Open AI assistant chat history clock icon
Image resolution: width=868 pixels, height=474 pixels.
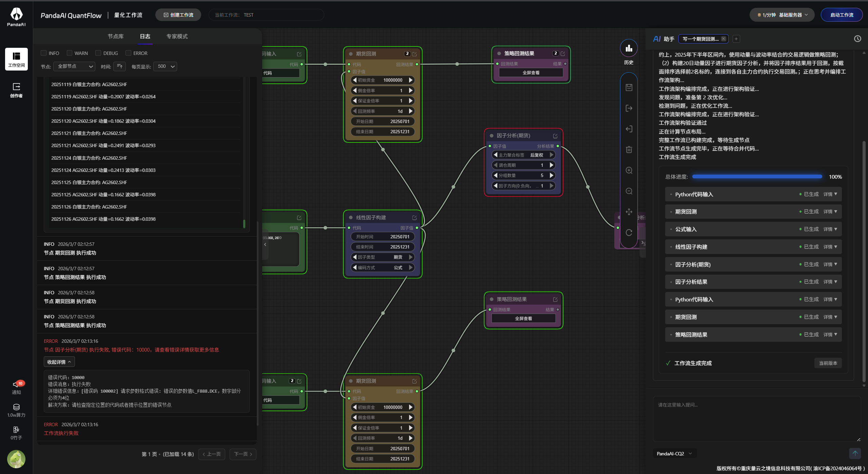(x=857, y=39)
